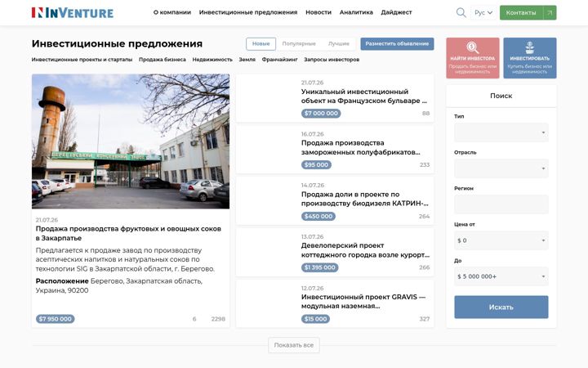The image size is (588, 368).
Task: Open Земля category link
Action: tap(247, 60)
